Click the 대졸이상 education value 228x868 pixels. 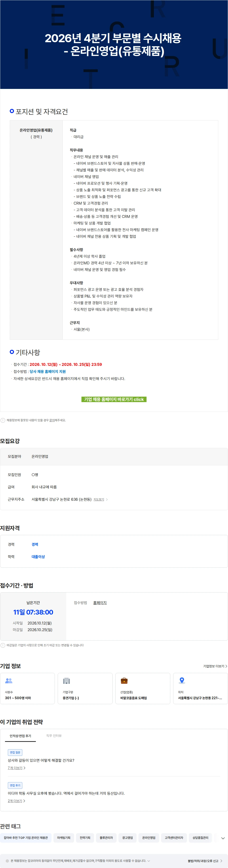[38, 557]
